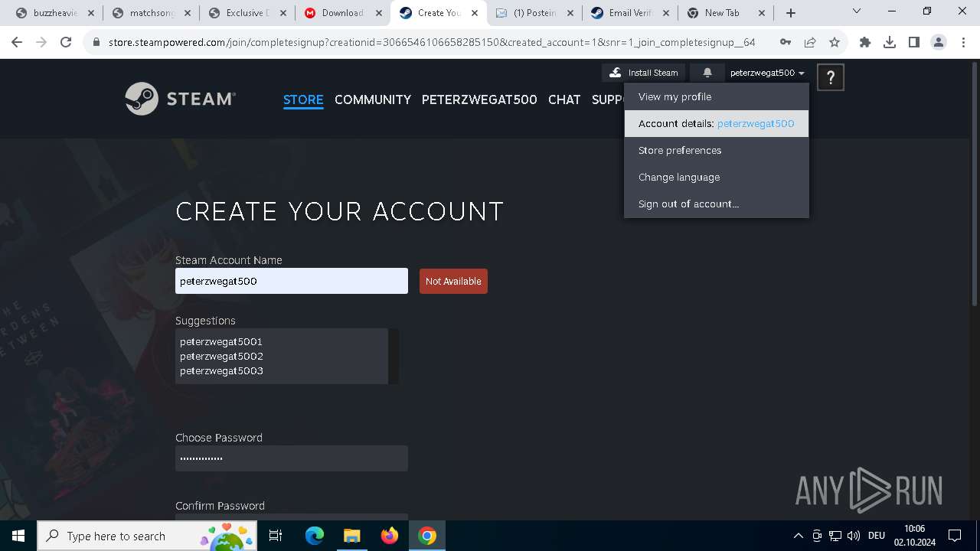Open the help question mark icon
This screenshot has height=551, width=980.
[x=831, y=77]
